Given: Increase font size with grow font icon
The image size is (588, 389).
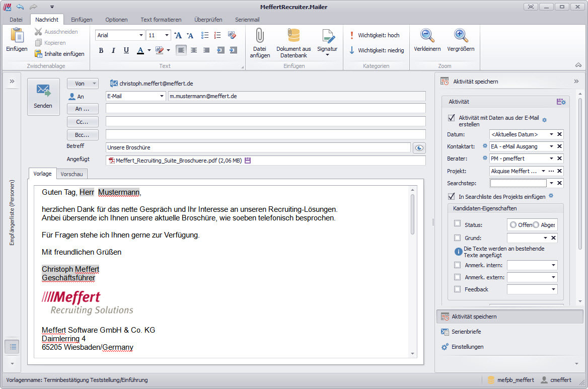Looking at the screenshot, I should [x=178, y=35].
